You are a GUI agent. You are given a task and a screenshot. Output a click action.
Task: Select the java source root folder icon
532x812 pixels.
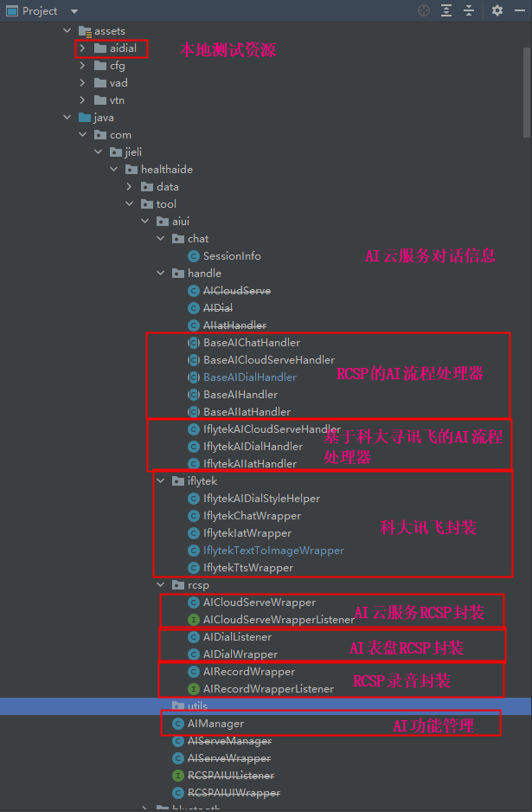(85, 118)
